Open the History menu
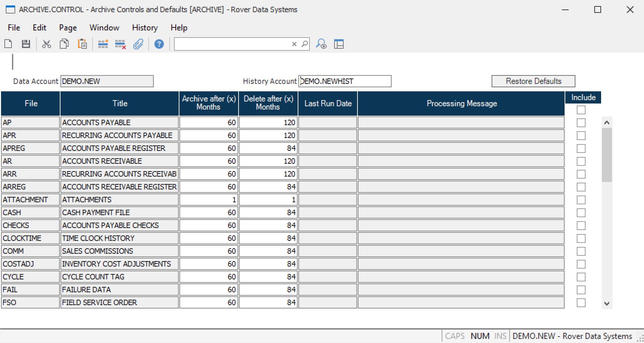644x343 pixels. pyautogui.click(x=145, y=28)
